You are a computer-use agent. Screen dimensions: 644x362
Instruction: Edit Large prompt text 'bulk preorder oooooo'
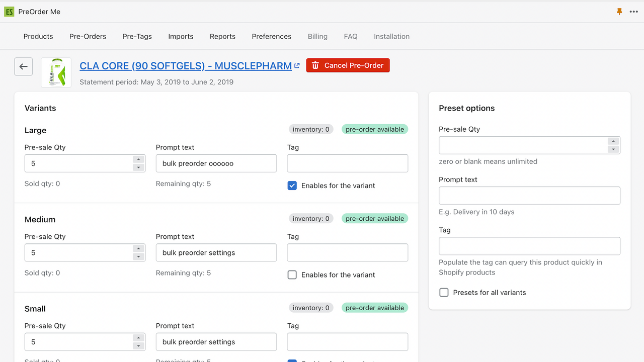pyautogui.click(x=216, y=163)
